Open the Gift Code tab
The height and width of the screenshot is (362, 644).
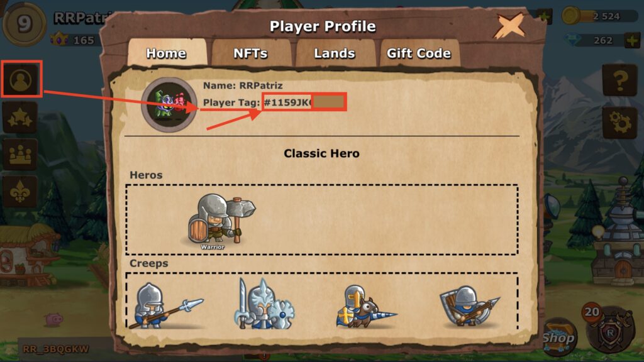(x=419, y=53)
